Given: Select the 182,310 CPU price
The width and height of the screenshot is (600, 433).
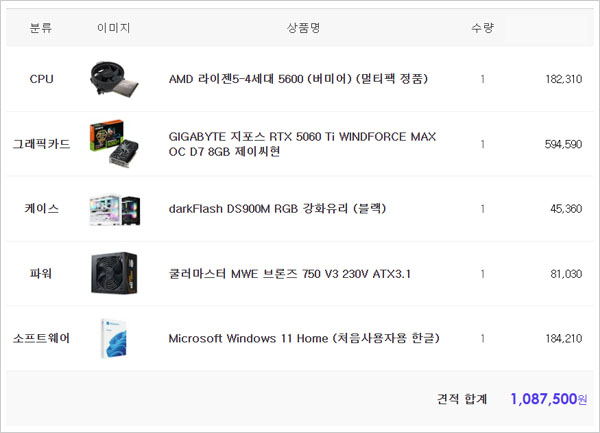Looking at the screenshot, I should pos(564,79).
